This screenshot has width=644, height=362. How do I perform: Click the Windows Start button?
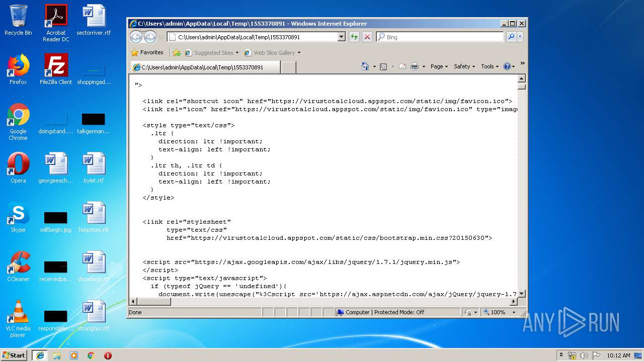pyautogui.click(x=14, y=355)
